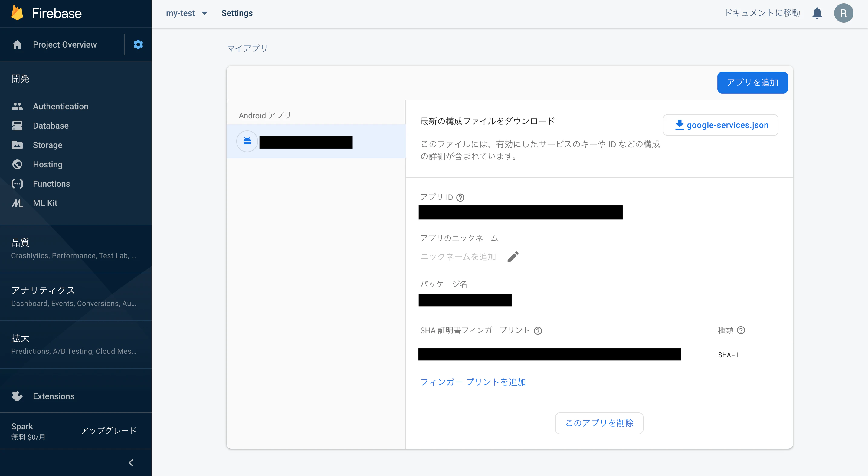
Task: Go to ML Kit page
Action: [x=45, y=203]
